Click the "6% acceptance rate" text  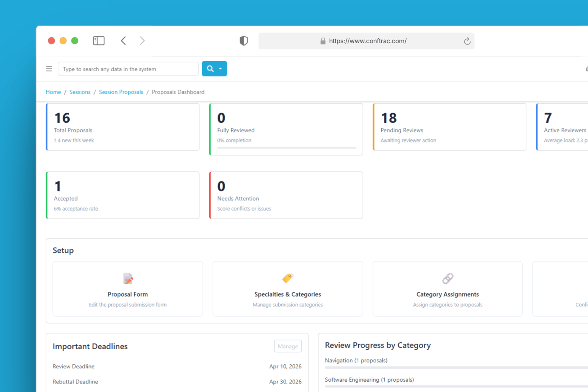(76, 209)
